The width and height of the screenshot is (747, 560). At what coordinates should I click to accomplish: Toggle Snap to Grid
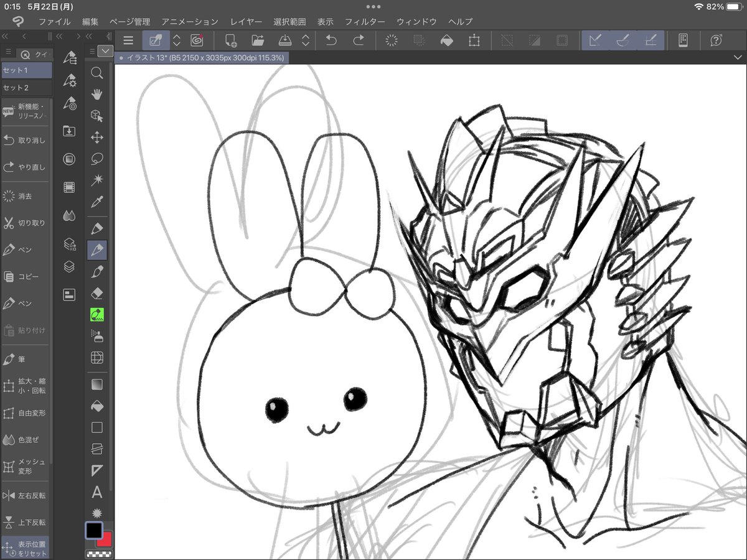pos(651,41)
